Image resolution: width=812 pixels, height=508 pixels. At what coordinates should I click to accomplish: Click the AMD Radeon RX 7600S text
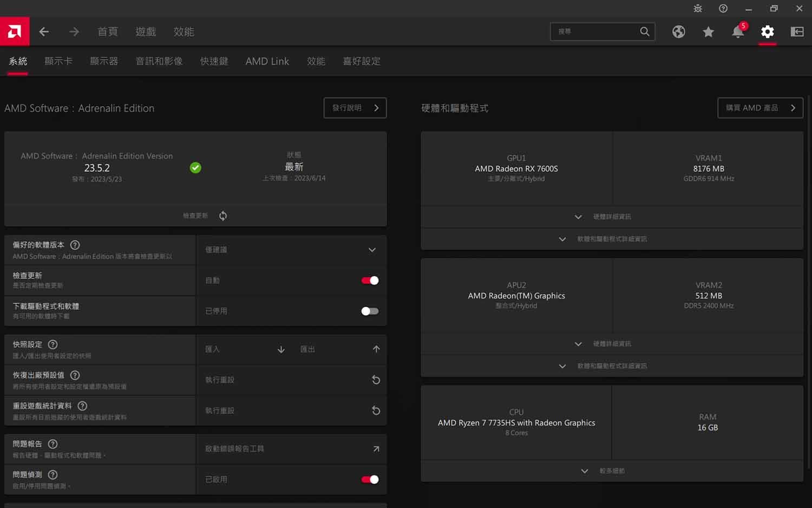[516, 168]
